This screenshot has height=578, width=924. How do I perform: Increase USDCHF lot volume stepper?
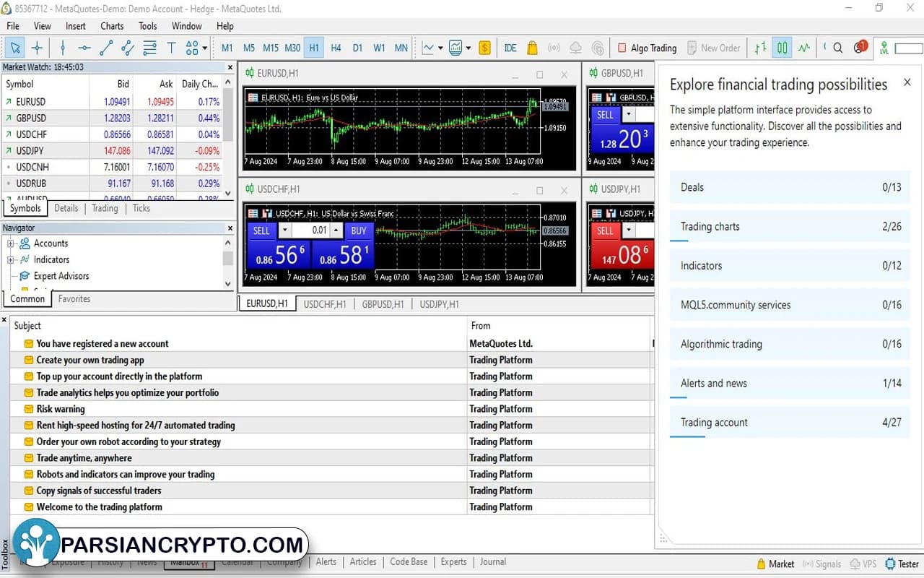(x=336, y=231)
